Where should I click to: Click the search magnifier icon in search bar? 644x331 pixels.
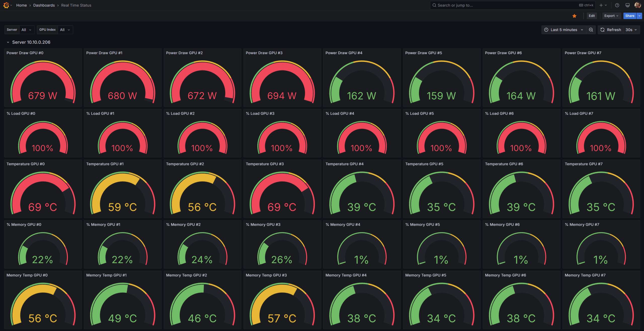point(434,5)
